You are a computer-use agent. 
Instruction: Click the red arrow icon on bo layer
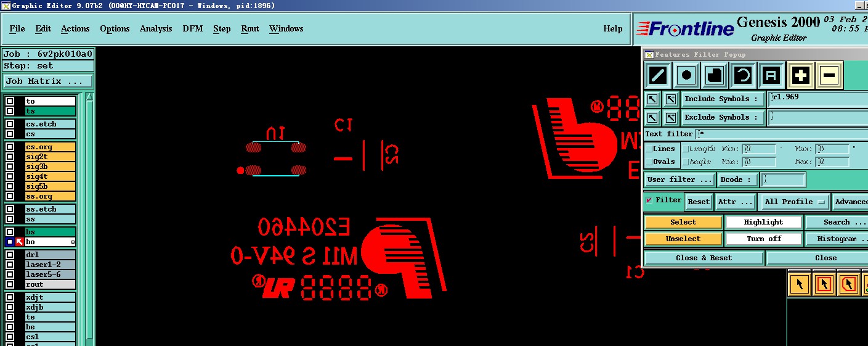[19, 242]
